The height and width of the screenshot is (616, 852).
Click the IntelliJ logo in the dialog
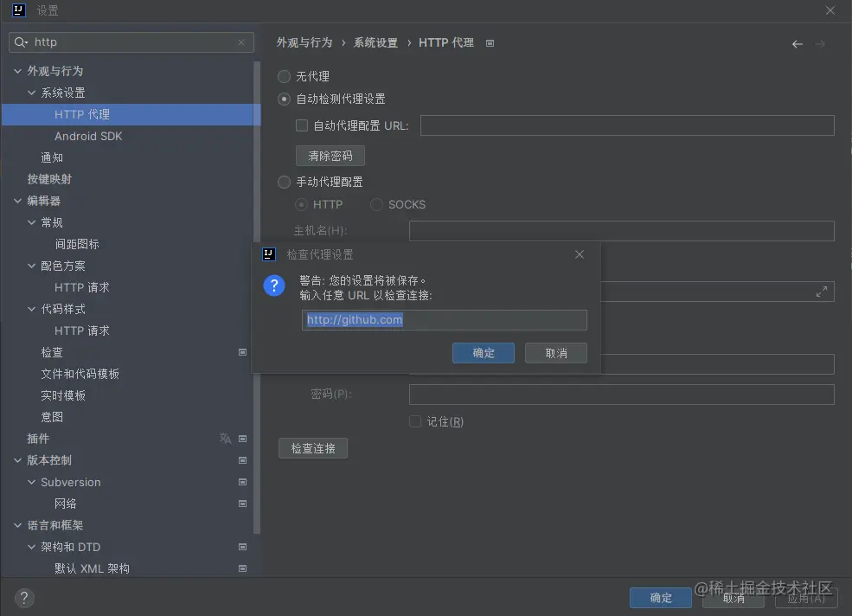[269, 254]
